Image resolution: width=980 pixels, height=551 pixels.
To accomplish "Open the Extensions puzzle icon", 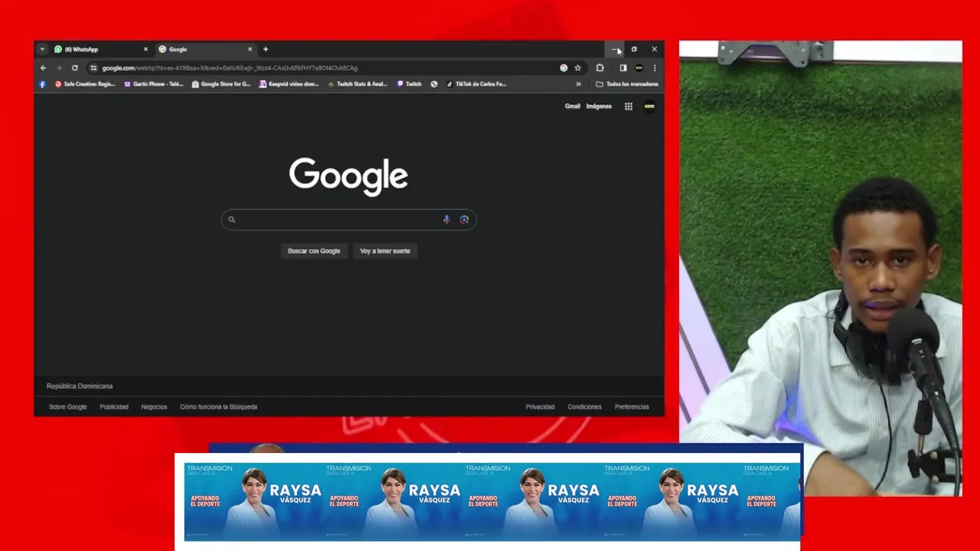I will coord(599,68).
